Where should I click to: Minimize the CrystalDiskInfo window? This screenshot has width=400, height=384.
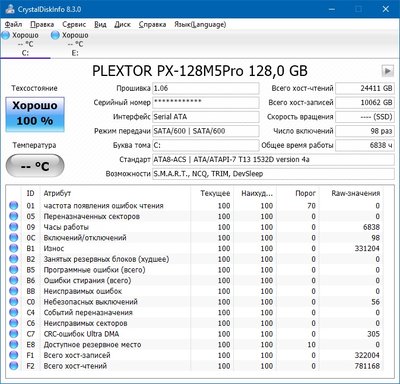(332, 9)
